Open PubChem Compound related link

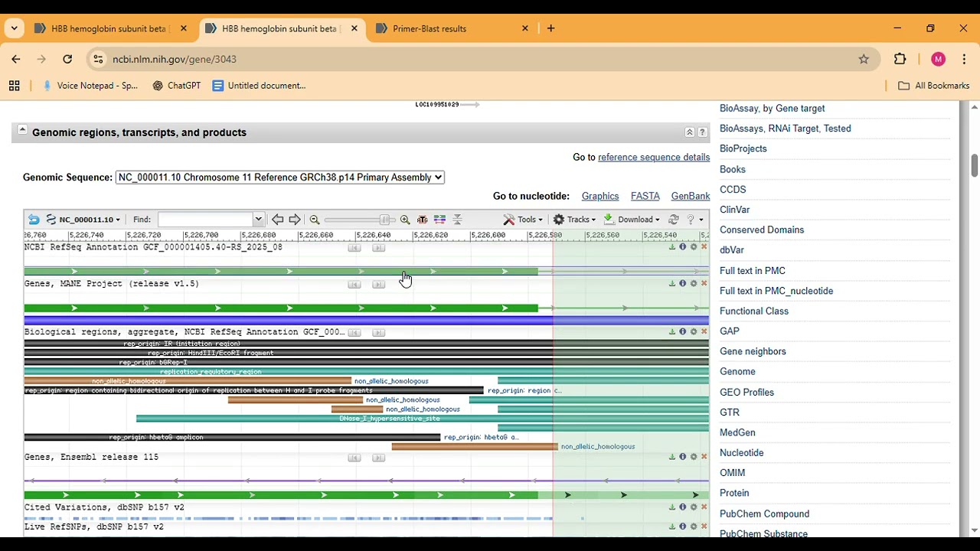pyautogui.click(x=764, y=514)
